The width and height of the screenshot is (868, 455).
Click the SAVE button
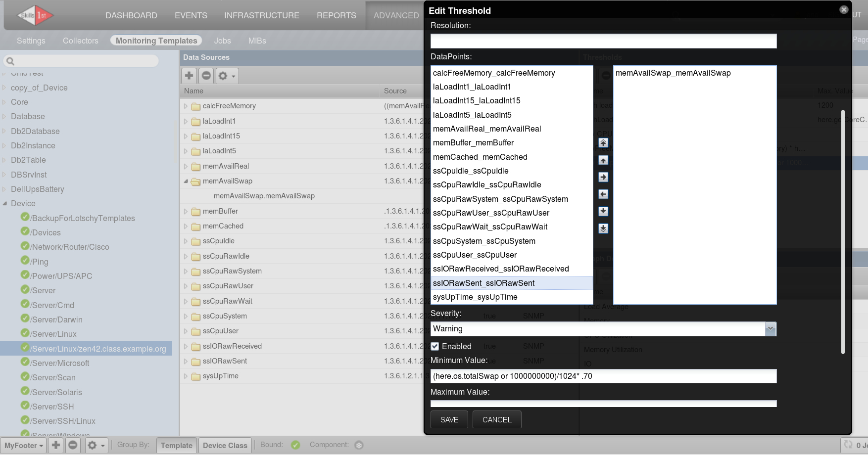449,419
